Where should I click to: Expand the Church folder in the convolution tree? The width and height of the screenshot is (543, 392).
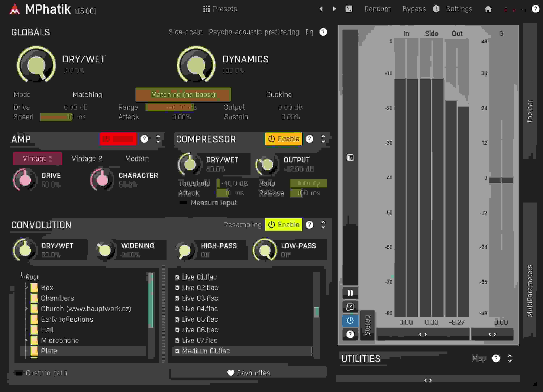tap(26, 308)
